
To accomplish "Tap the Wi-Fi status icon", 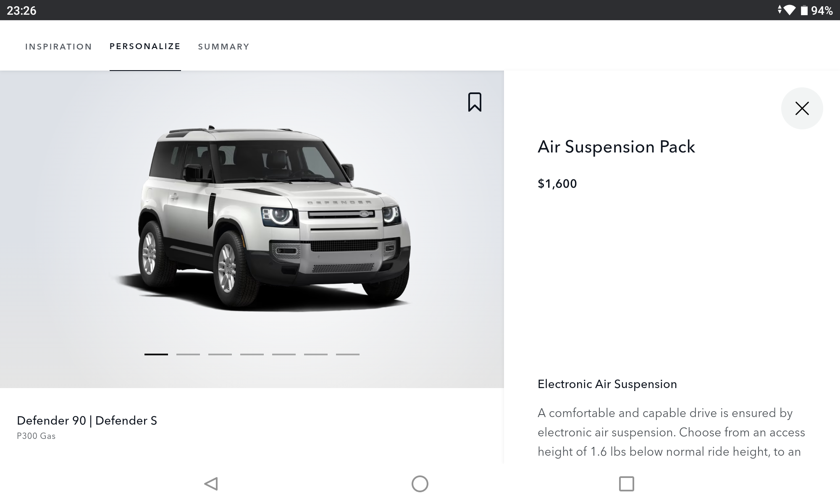I will click(789, 10).
